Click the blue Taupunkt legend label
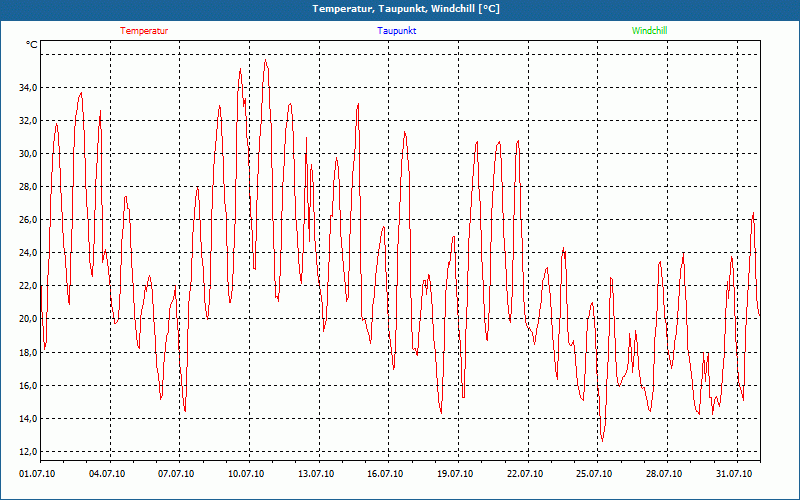The height and width of the screenshot is (500, 800). coord(397,31)
